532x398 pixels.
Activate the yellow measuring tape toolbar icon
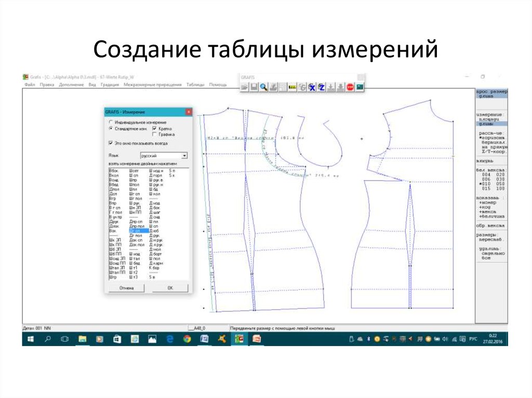coord(292,86)
